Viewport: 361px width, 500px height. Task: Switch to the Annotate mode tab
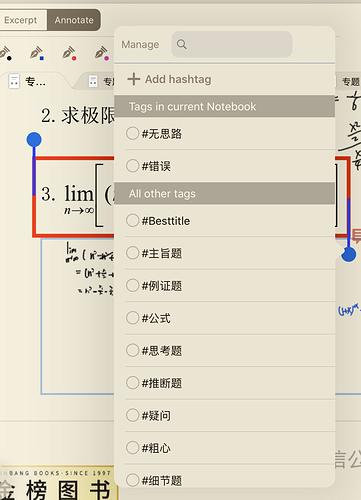(x=74, y=20)
